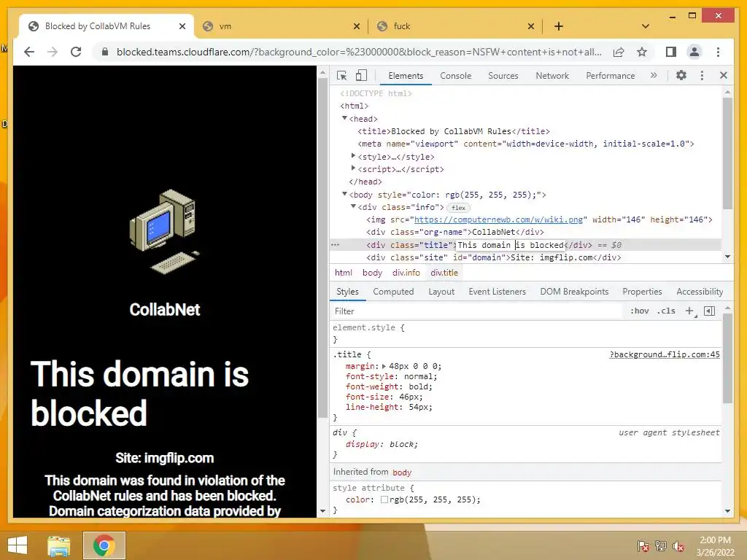Share this page using the share icon

619,52
